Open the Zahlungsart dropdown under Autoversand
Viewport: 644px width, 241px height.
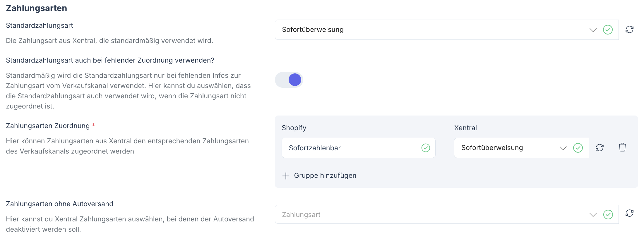coord(593,214)
